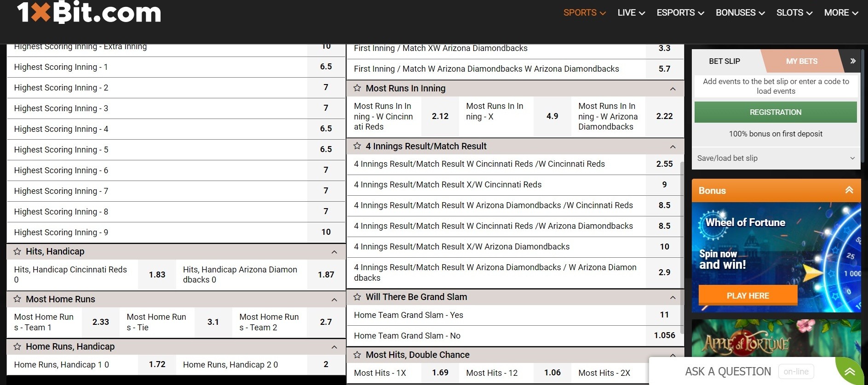The width and height of the screenshot is (868, 385).
Task: Collapse the Hits, Handicap section
Action: (334, 252)
